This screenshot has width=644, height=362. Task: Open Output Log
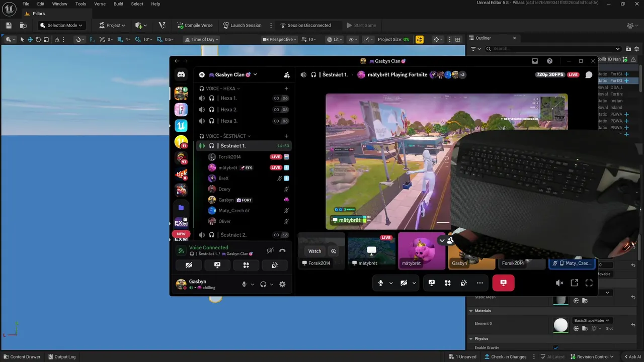(61, 357)
